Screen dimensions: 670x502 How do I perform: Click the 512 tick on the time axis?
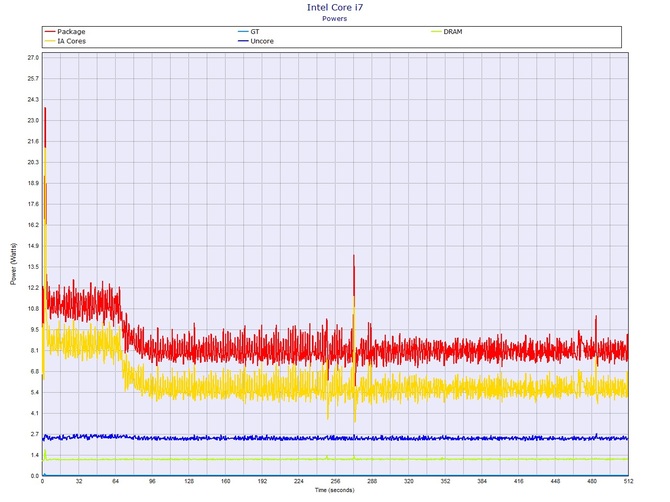[x=629, y=481]
